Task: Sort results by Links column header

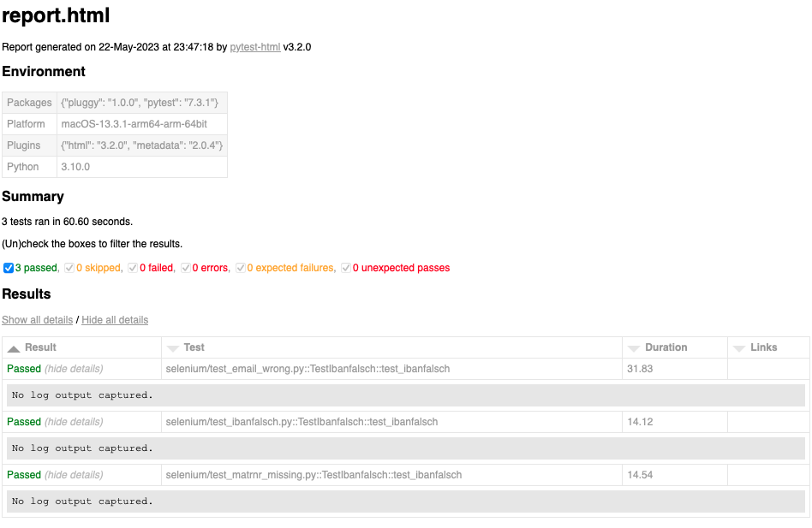Action: 769,347
